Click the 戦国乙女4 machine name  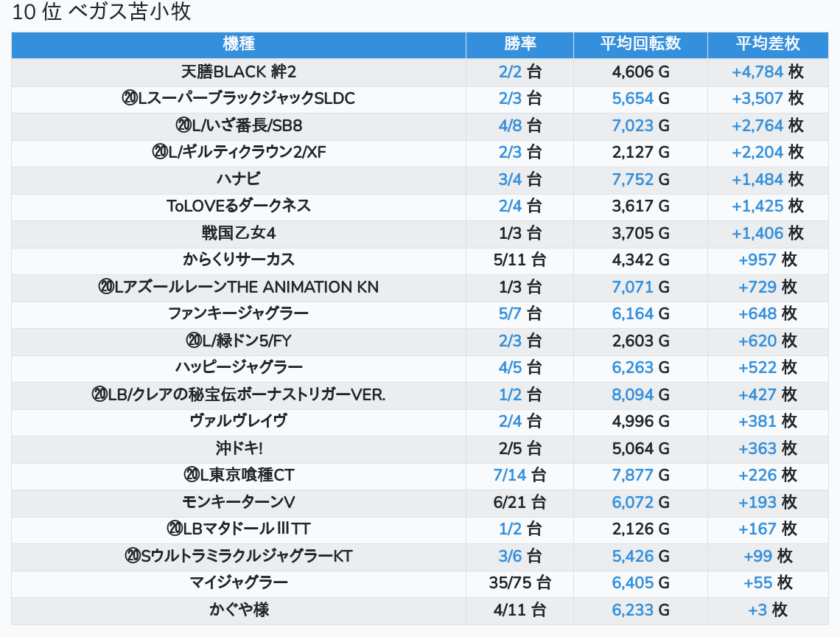tap(238, 233)
